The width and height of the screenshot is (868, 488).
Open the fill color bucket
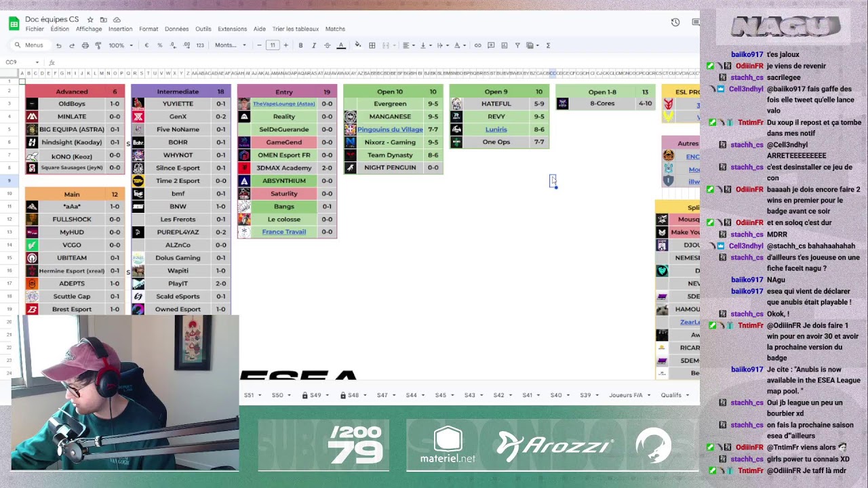point(358,45)
